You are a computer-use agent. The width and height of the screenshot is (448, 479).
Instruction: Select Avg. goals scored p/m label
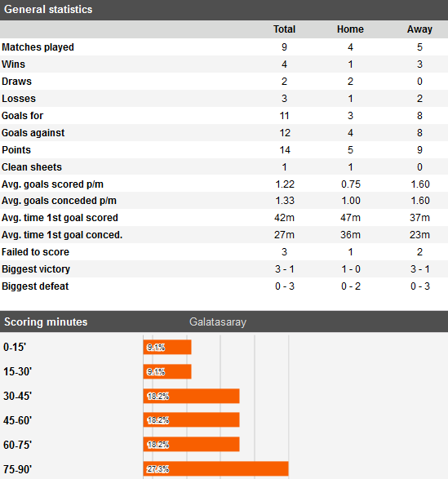click(x=52, y=184)
